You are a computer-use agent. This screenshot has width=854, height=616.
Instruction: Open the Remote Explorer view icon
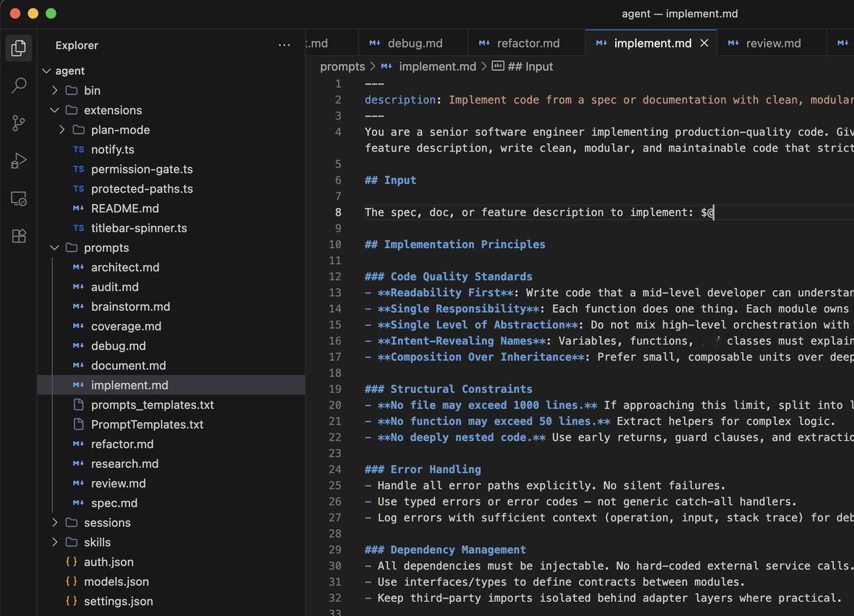[x=19, y=199]
